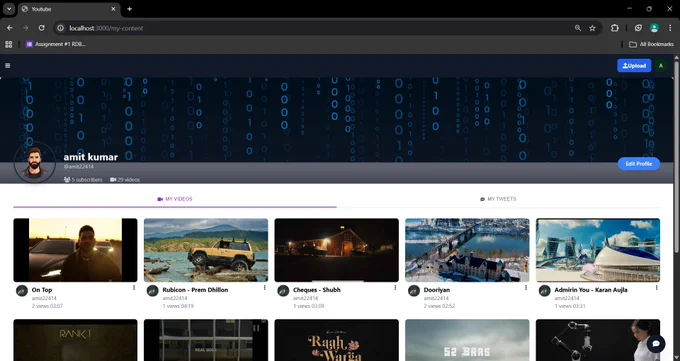The height and width of the screenshot is (361, 680).
Task: Open the hamburger sidebar menu
Action: 7,66
